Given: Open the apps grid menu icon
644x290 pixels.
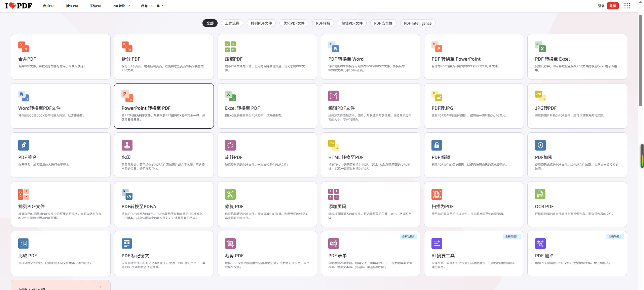Looking at the screenshot, I should pos(627,6).
